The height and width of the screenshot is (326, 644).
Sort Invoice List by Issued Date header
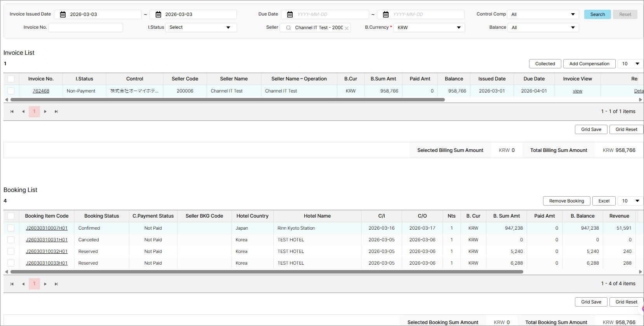492,79
